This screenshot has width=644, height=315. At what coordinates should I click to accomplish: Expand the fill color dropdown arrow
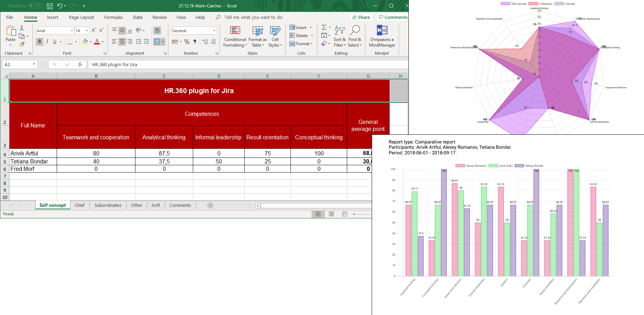coord(91,42)
